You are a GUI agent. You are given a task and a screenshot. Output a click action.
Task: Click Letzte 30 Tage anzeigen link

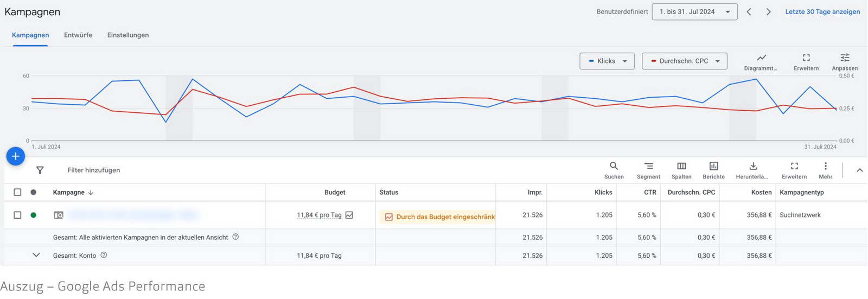click(x=822, y=11)
